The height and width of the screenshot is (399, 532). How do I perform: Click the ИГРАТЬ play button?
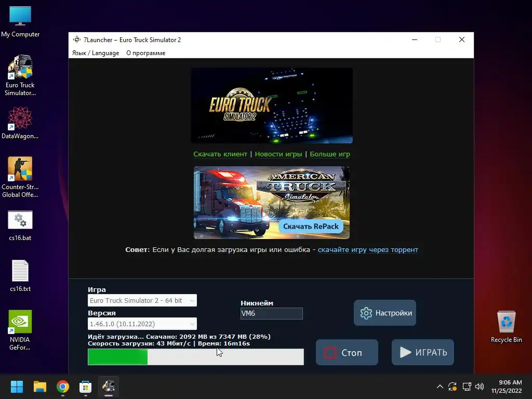pyautogui.click(x=423, y=353)
